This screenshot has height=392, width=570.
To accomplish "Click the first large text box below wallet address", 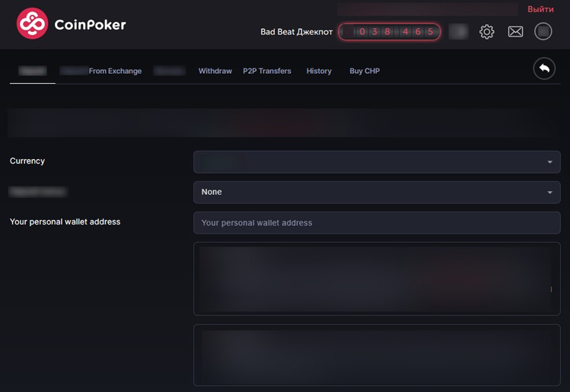I will point(377,279).
